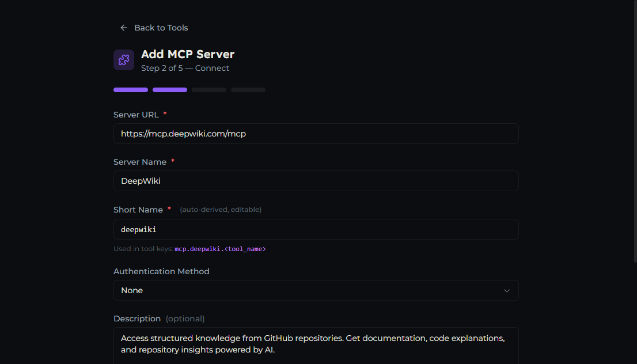637x364 pixels.
Task: Click the fourth progress step bar
Action: pos(248,90)
